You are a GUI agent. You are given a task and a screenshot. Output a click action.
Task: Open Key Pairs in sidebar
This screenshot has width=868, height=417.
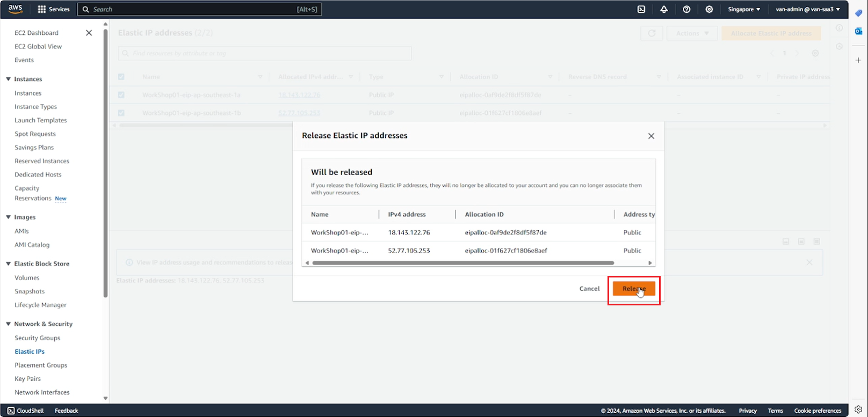click(27, 379)
